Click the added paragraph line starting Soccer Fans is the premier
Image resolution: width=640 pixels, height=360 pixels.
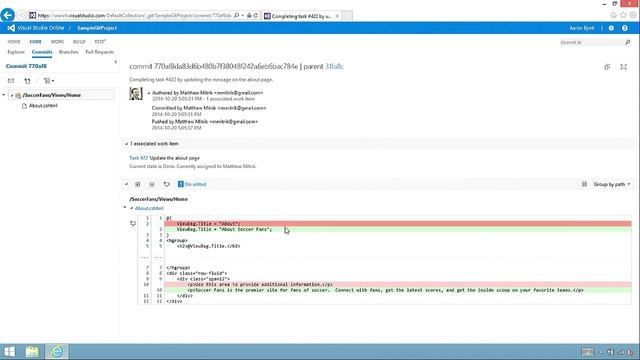[x=398, y=290]
